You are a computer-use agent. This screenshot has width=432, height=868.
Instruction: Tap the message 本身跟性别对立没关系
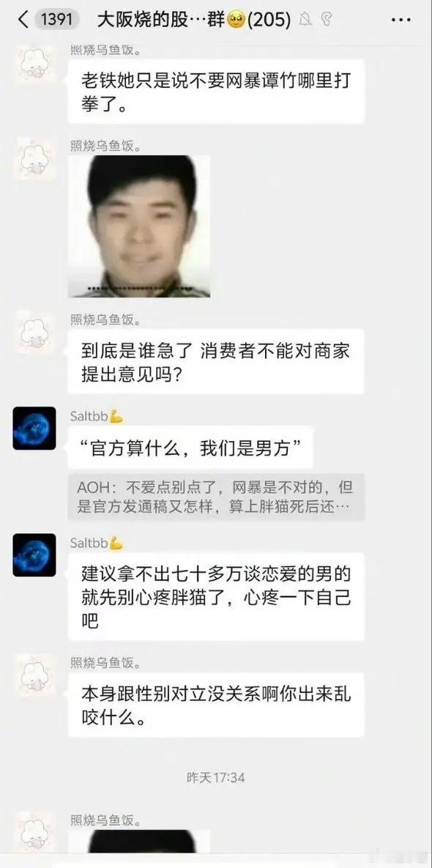[216, 705]
